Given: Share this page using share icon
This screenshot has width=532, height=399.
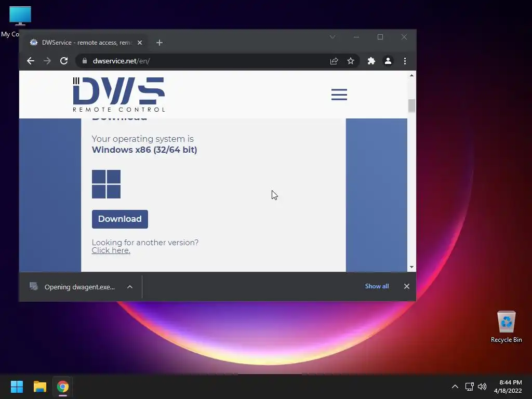Looking at the screenshot, I should (334, 61).
